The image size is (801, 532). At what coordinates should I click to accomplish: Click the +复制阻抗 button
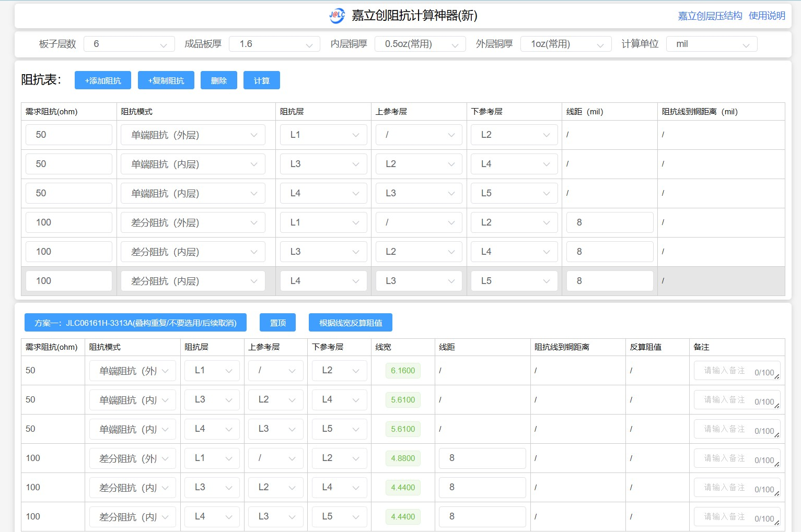[x=166, y=80]
